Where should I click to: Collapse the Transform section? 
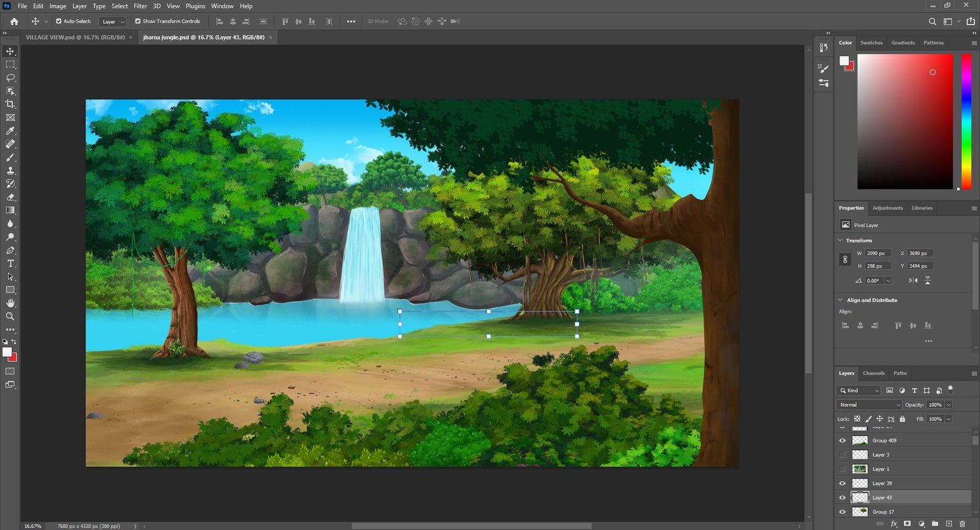(x=840, y=241)
